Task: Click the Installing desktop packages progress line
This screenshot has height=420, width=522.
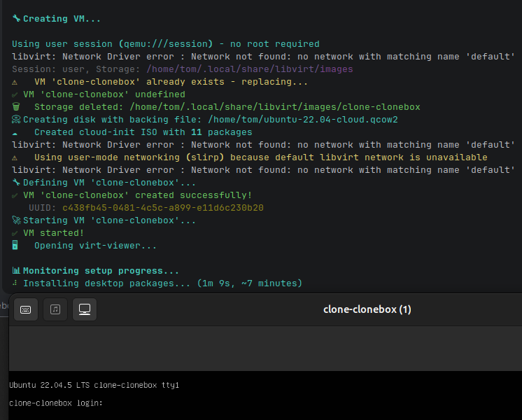Action: 162,283
